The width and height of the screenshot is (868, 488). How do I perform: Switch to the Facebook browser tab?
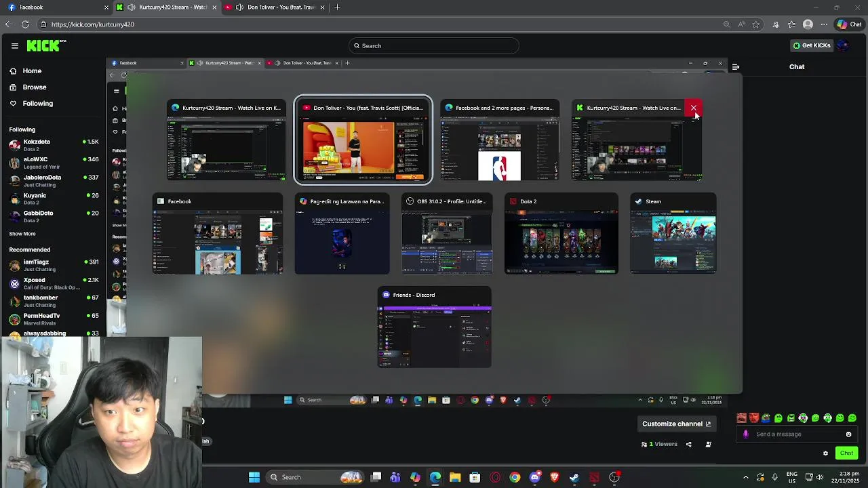(57, 7)
